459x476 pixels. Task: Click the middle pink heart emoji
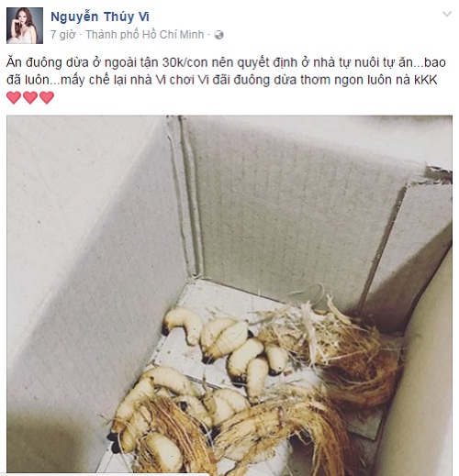point(30,98)
